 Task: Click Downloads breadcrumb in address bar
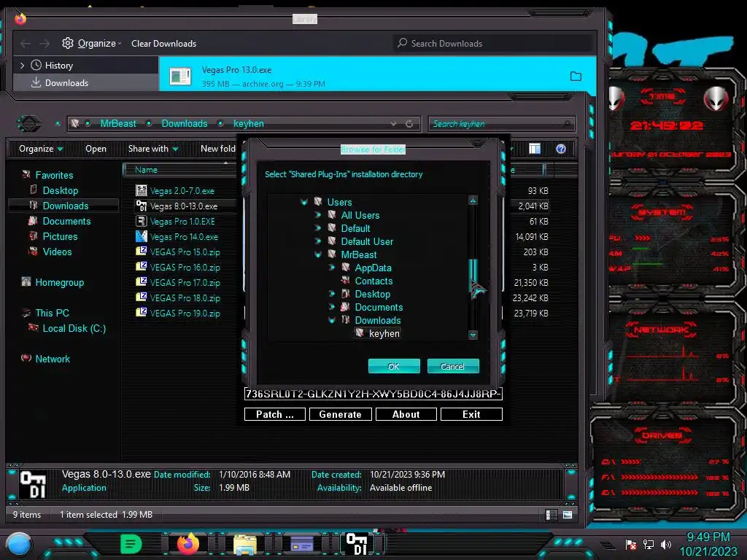(x=185, y=123)
